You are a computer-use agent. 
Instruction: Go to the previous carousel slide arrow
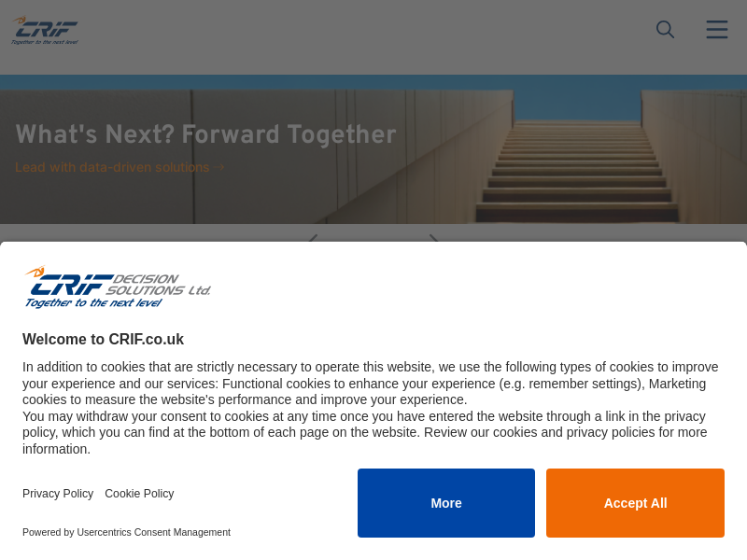313,237
